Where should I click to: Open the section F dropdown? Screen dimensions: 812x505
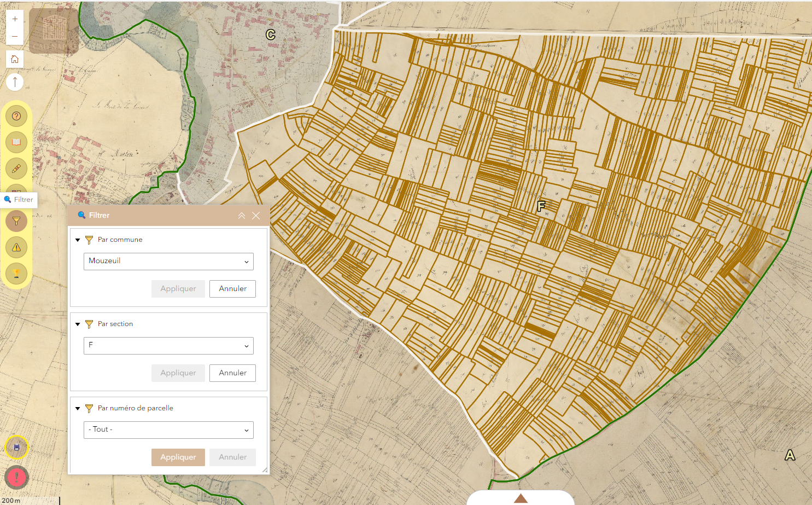[168, 346]
